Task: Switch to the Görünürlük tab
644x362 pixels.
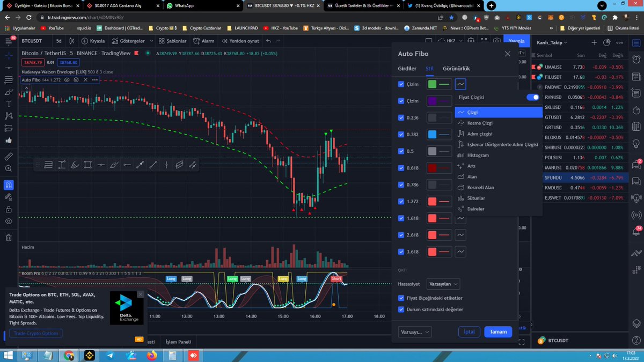Action: [456, 69]
